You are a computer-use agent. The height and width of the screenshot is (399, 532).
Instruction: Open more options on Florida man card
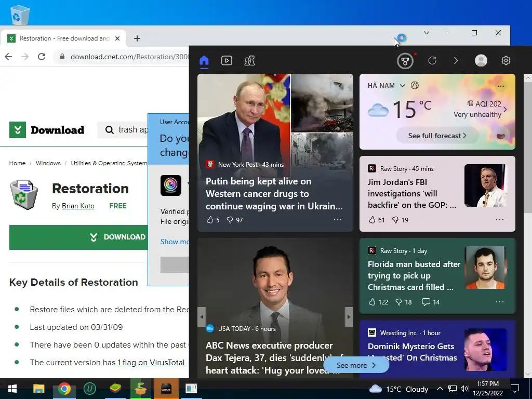tap(500, 302)
